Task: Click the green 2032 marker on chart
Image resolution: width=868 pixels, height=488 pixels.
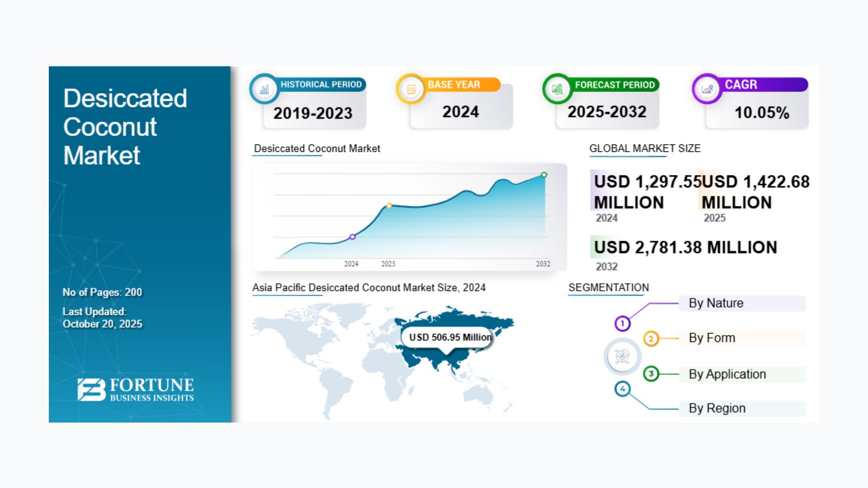Action: [544, 175]
